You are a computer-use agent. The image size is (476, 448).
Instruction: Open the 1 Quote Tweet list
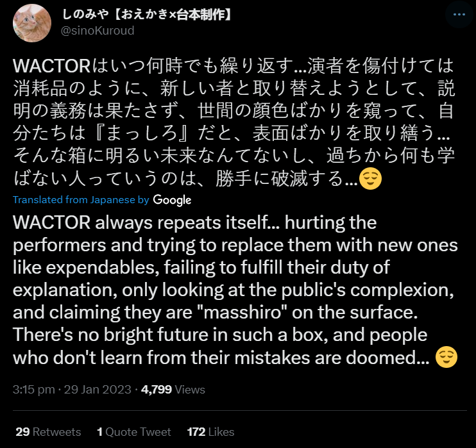[134, 431]
